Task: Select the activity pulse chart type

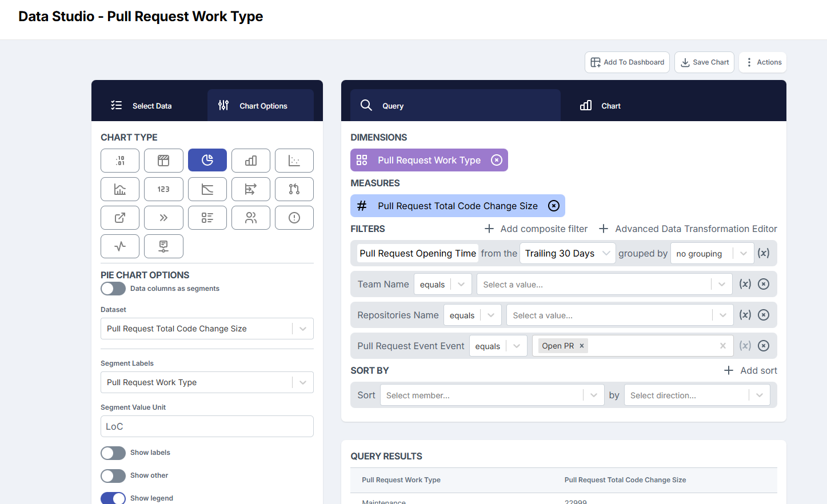Action: tap(120, 246)
